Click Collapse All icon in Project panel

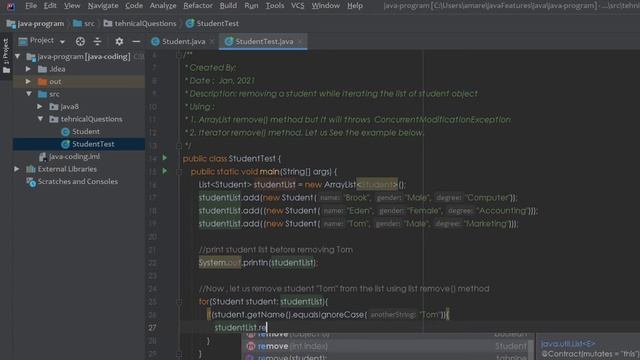(97, 41)
